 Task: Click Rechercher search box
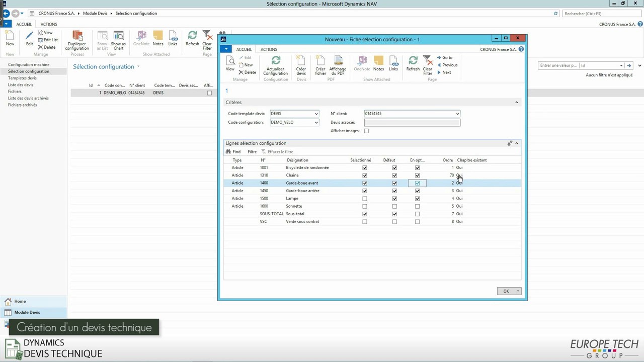600,14
